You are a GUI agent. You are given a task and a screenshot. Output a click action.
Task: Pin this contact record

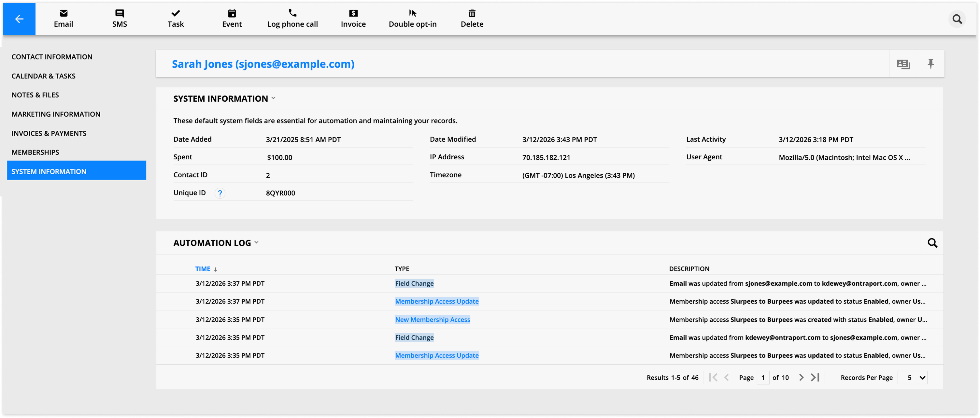coord(930,64)
